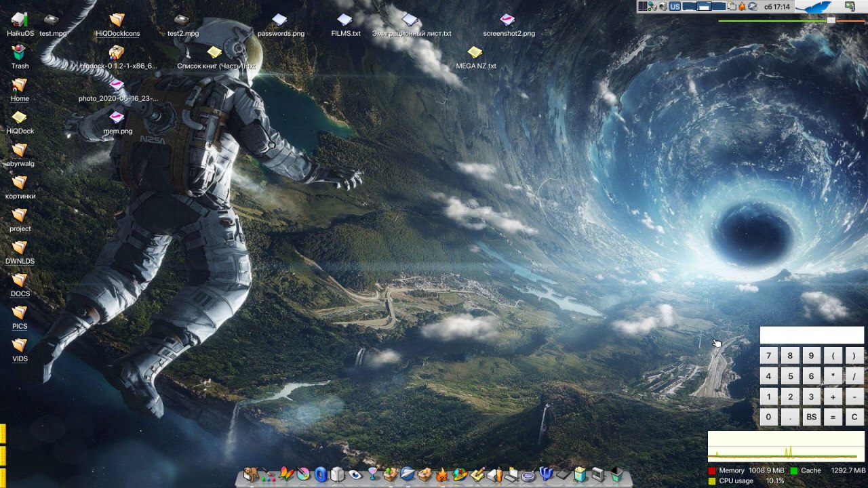
Task: Click the yellow CPU usage legend swatch
Action: [712, 481]
